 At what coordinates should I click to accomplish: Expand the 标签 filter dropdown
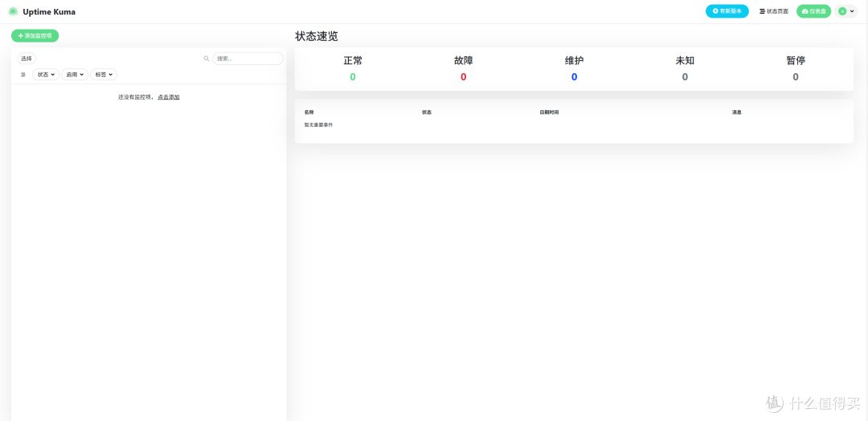point(104,75)
